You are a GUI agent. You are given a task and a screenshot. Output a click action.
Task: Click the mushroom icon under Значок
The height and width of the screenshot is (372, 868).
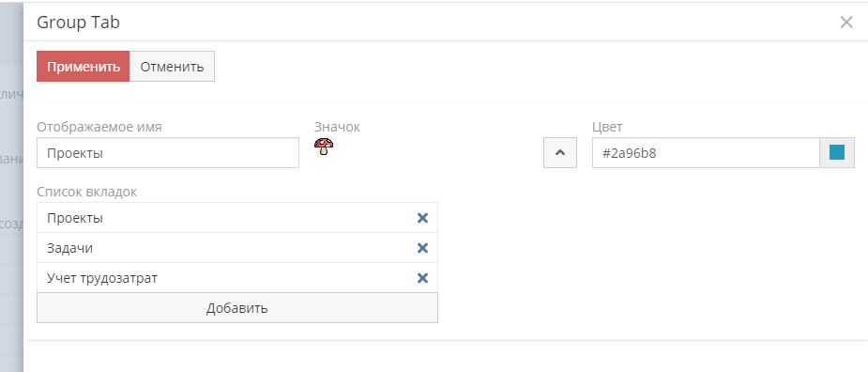point(324,147)
